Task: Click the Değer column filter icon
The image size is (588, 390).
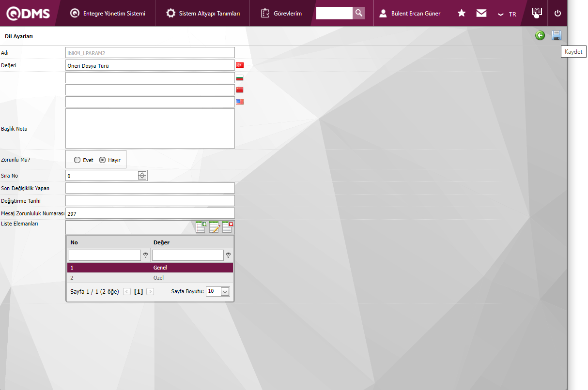Action: (229, 255)
